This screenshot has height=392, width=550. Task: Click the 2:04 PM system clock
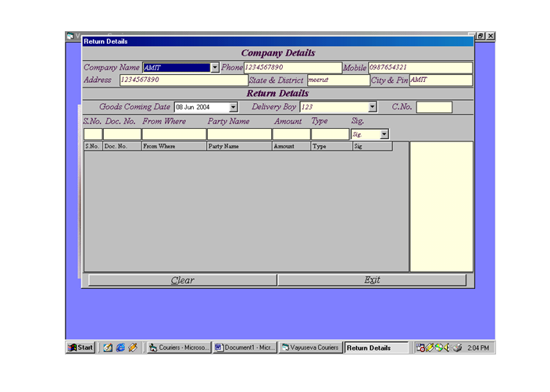[x=478, y=347]
